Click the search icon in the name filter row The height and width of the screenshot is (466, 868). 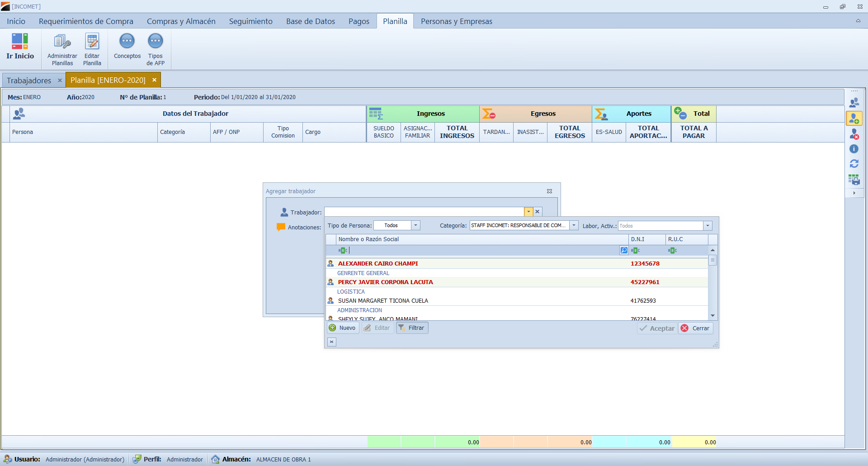tap(624, 250)
